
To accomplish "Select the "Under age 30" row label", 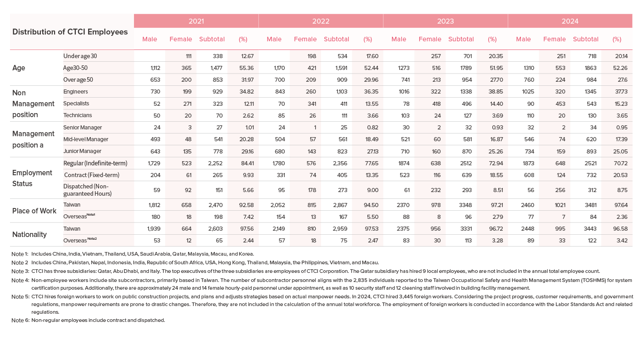I will [x=80, y=56].
